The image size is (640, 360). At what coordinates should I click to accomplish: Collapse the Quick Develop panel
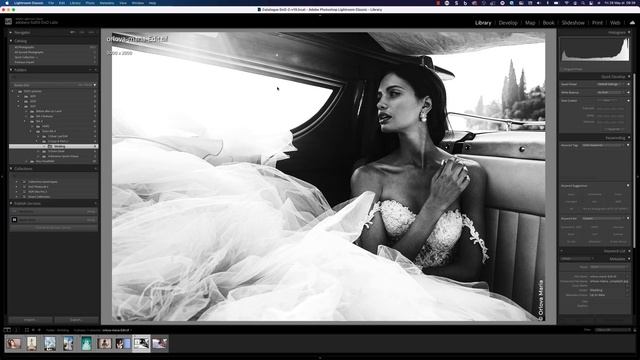click(x=629, y=76)
